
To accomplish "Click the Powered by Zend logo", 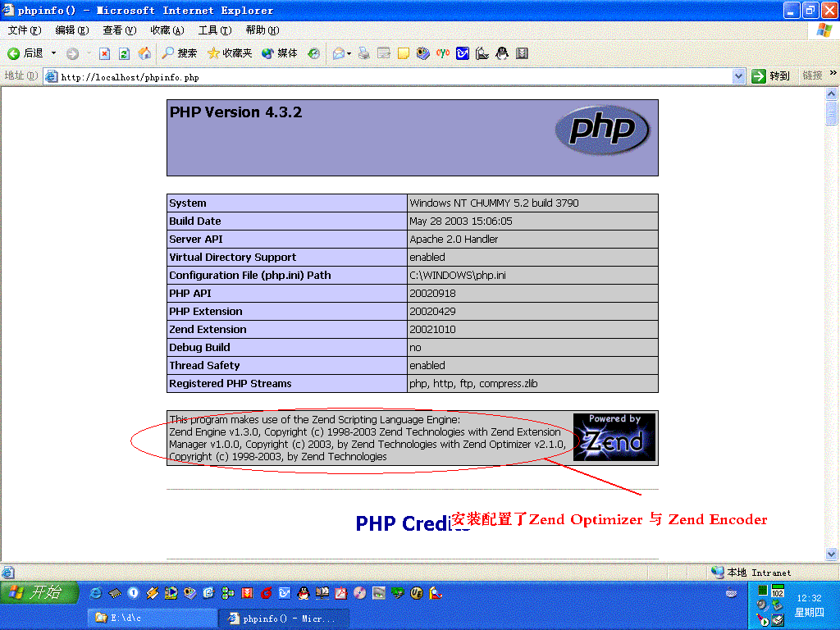I will click(614, 437).
